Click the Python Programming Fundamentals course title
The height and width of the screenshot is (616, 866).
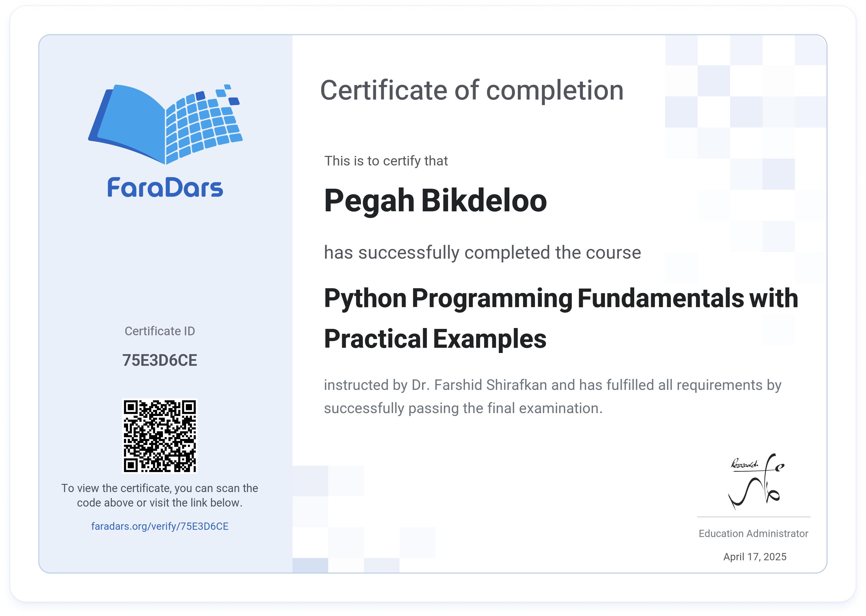coord(561,298)
